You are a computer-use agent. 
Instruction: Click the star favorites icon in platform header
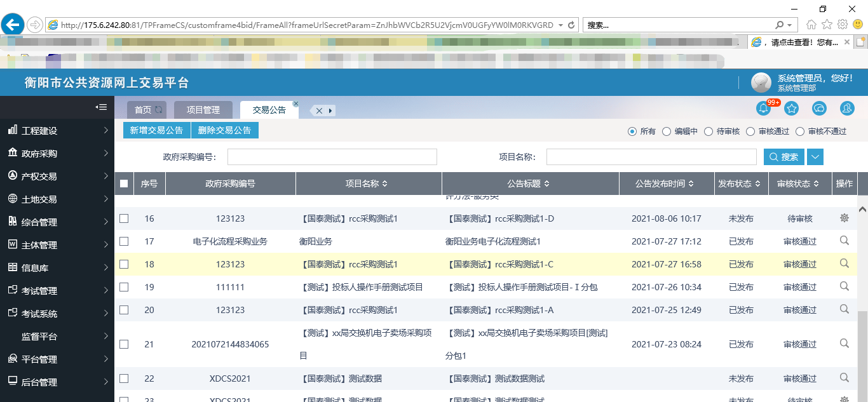coord(791,109)
